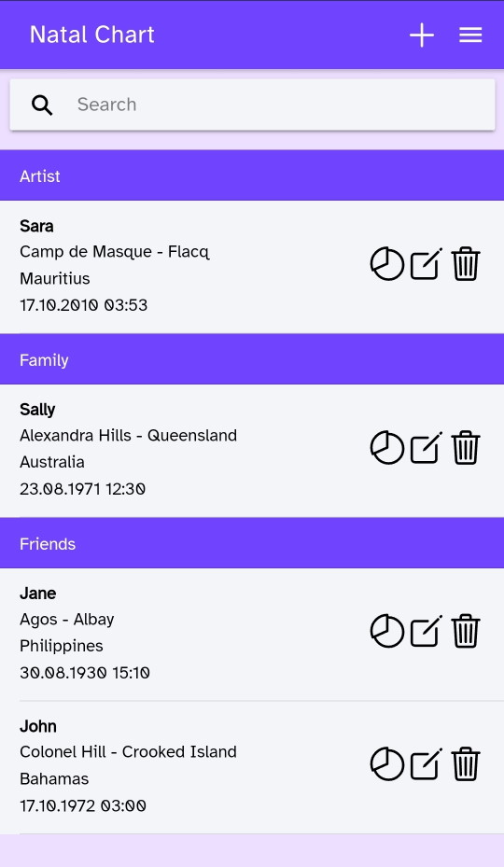Open the hamburger menu
504x867 pixels.
[470, 35]
